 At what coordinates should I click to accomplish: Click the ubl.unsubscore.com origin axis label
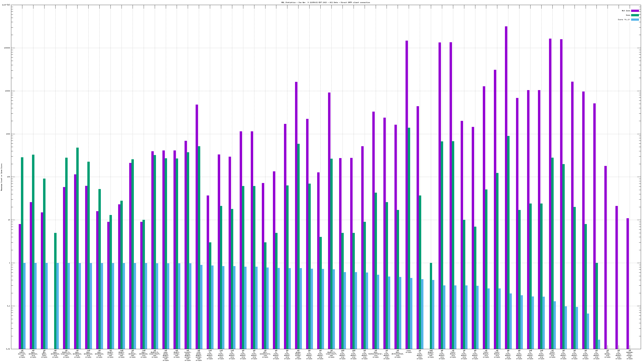pyautogui.click(x=265, y=354)
